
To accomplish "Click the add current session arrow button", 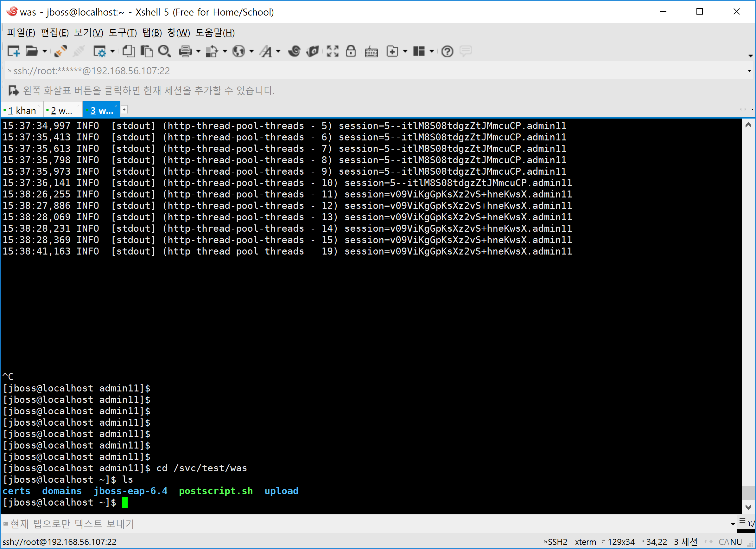I will 13,90.
